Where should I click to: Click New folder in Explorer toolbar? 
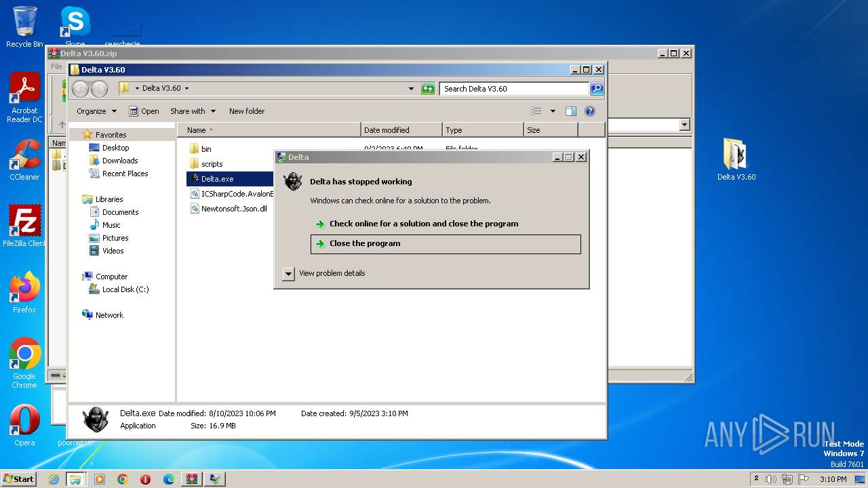[x=247, y=111]
